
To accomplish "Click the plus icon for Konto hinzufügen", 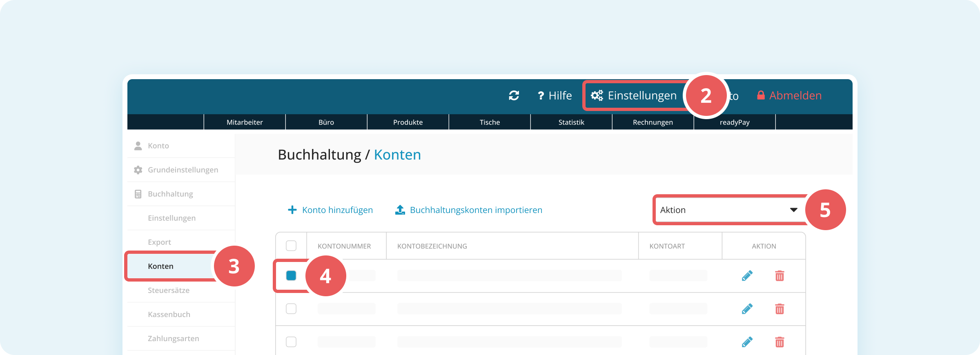I will click(292, 210).
